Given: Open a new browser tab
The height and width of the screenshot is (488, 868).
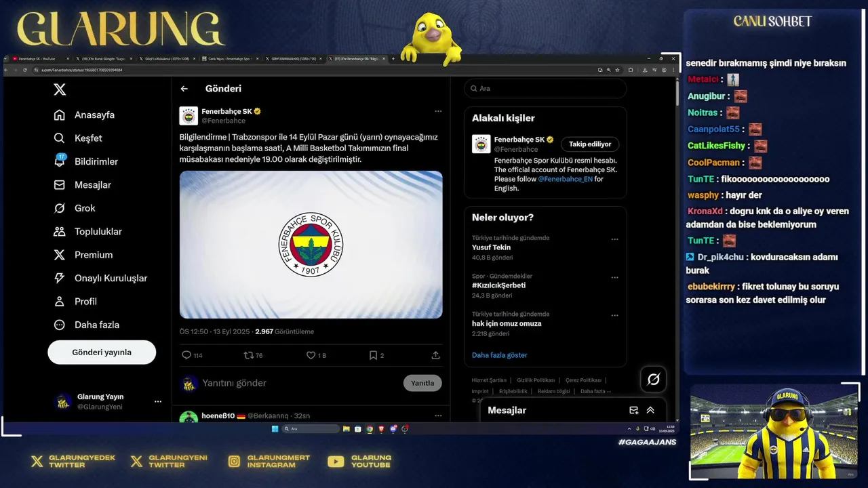Looking at the screenshot, I should point(393,59).
